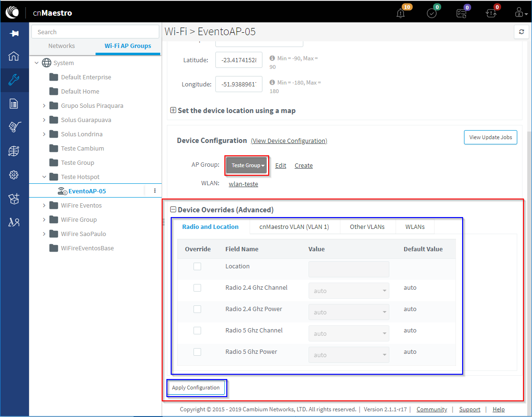Collapse the System tree node
This screenshot has height=417, width=532.
37,63
